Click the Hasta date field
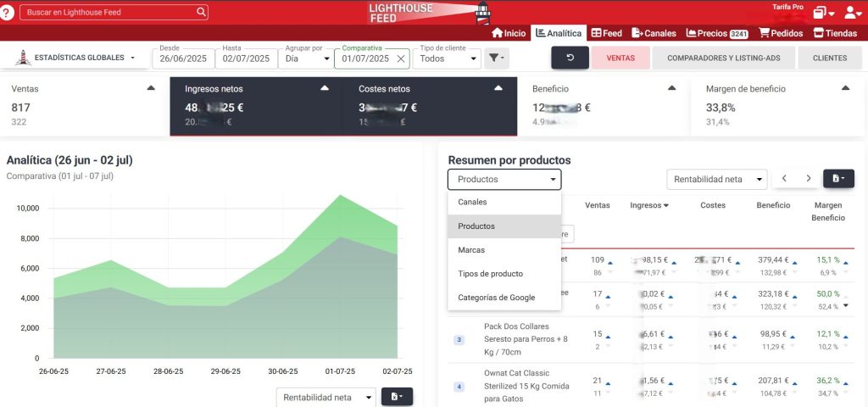 pos(247,59)
